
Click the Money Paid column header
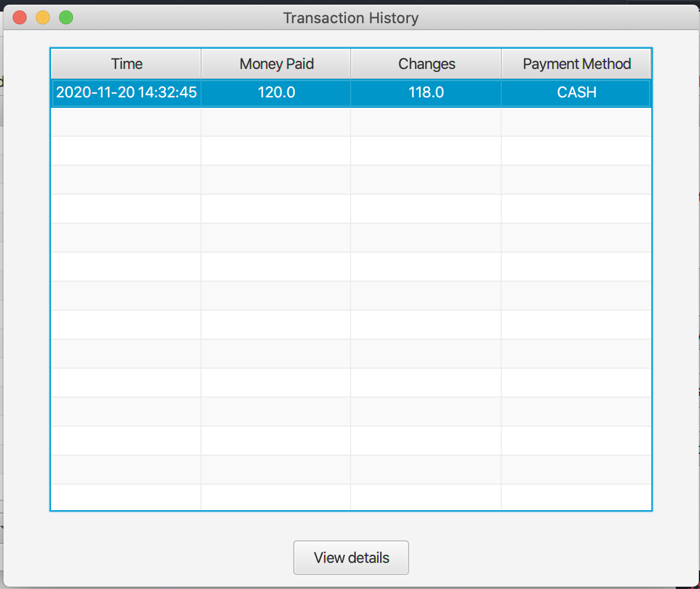[276, 63]
